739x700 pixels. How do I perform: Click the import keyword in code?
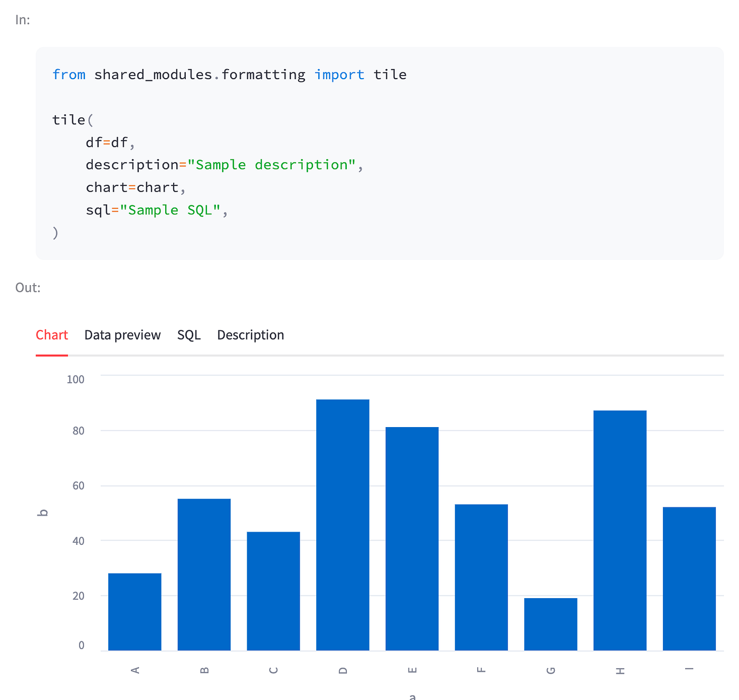339,74
